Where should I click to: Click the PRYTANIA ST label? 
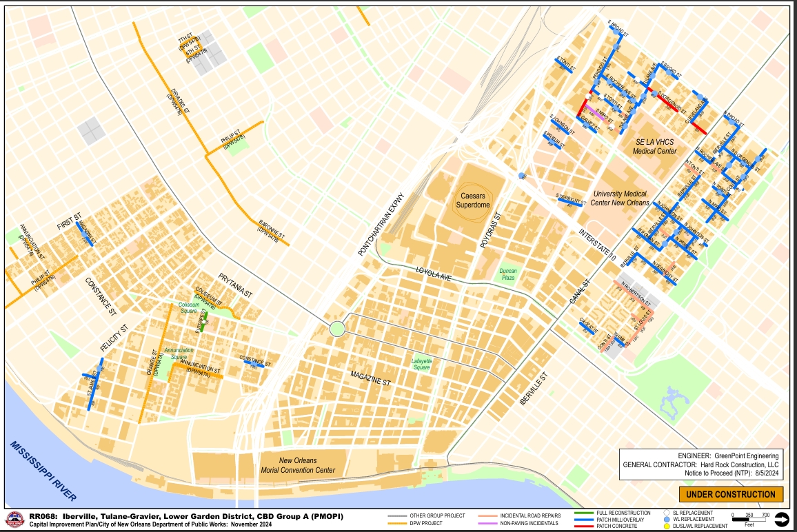[x=235, y=285]
